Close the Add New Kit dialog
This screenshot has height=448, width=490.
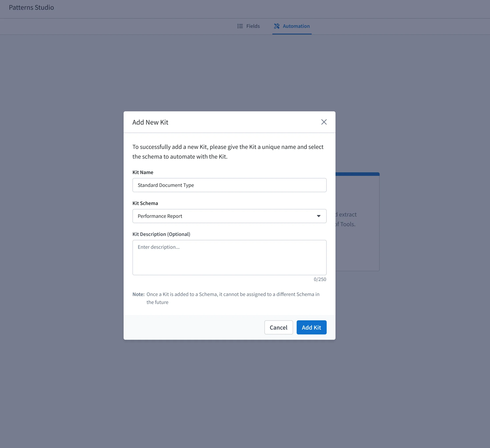click(324, 122)
